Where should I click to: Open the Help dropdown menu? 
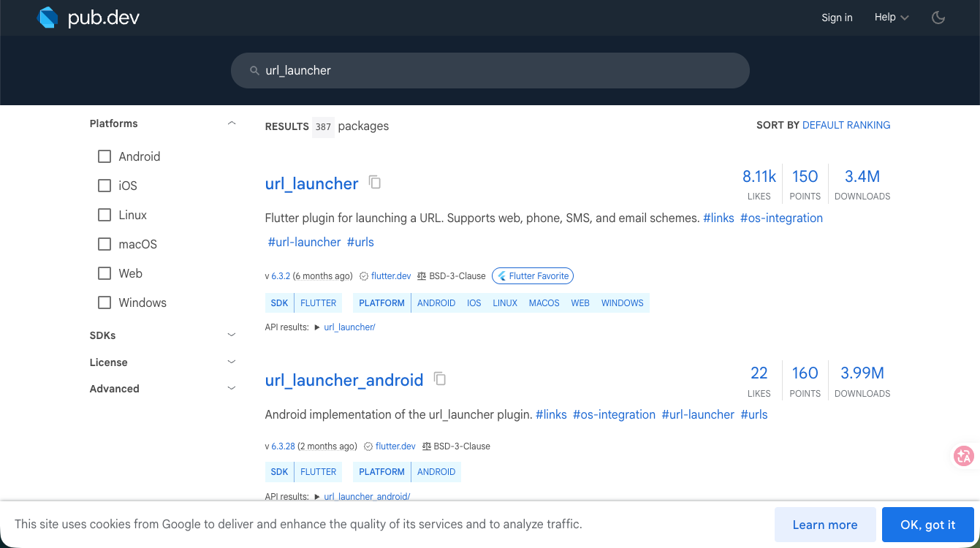coord(892,18)
